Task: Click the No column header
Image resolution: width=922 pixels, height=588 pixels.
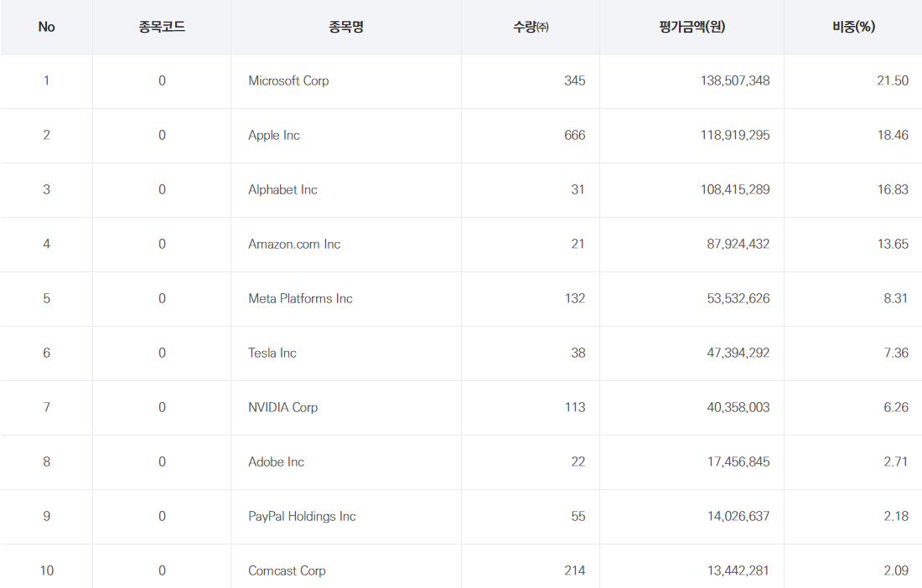Action: click(46, 27)
